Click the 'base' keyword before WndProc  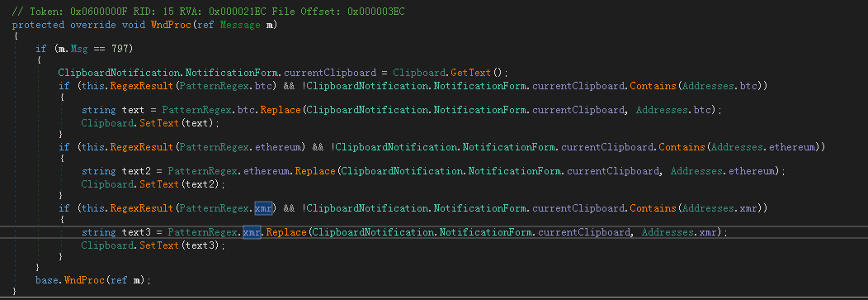(x=47, y=280)
